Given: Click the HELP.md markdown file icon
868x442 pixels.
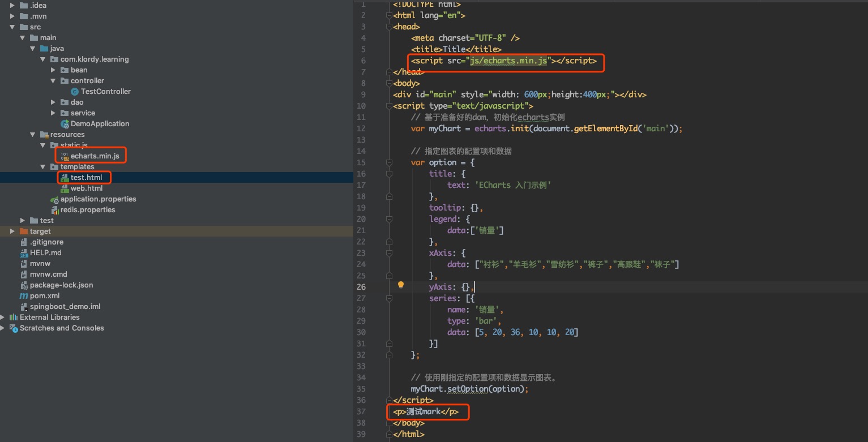Looking at the screenshot, I should click(x=24, y=253).
